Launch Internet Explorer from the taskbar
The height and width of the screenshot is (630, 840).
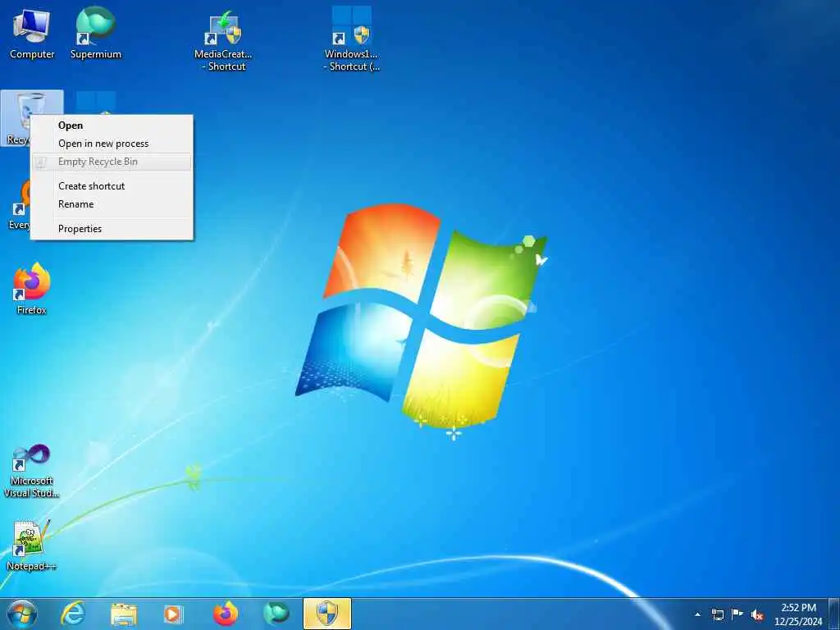(x=73, y=614)
